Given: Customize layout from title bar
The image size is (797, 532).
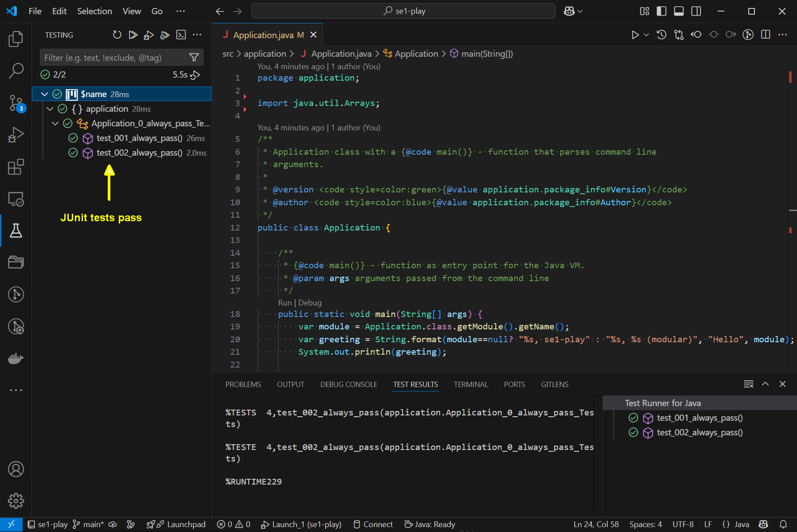Looking at the screenshot, I should click(x=645, y=11).
